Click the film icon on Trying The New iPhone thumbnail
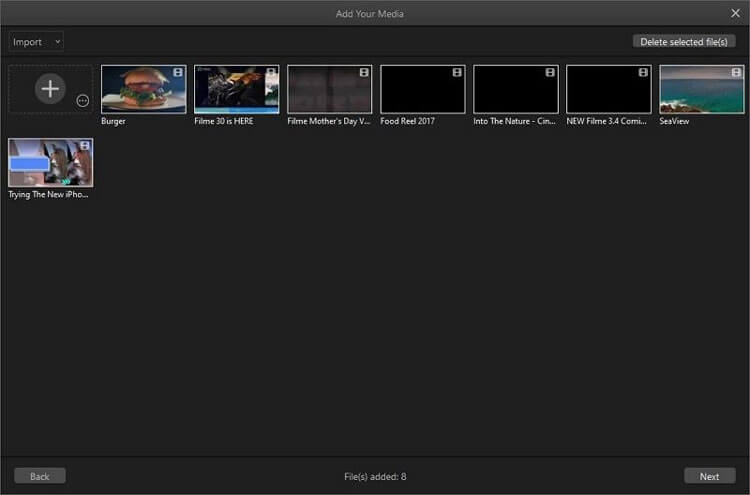 pyautogui.click(x=85, y=145)
